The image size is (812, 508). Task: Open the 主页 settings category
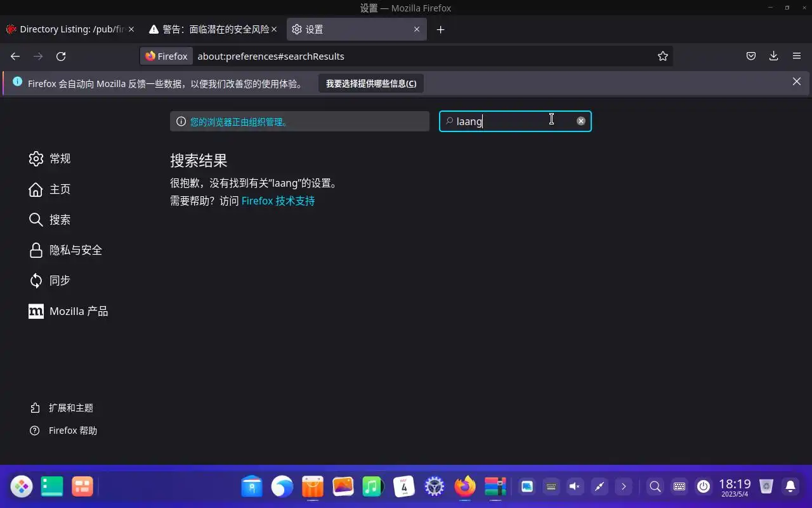(x=49, y=189)
